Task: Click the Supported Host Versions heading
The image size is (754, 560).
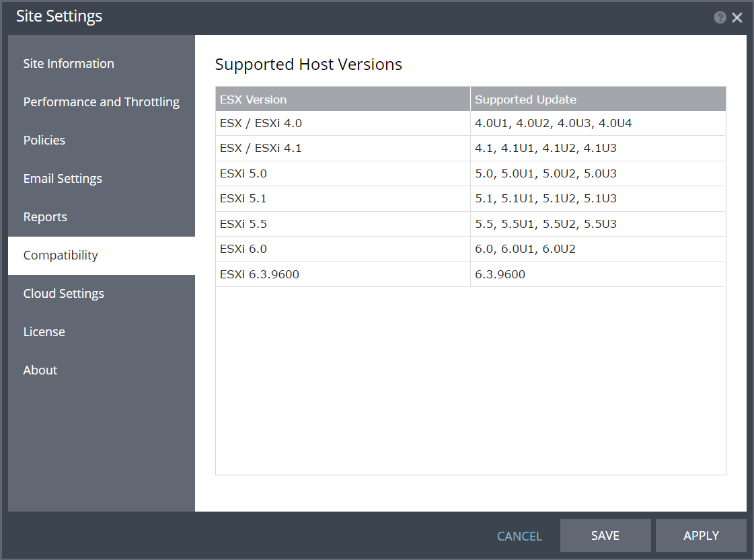Action: pos(308,65)
